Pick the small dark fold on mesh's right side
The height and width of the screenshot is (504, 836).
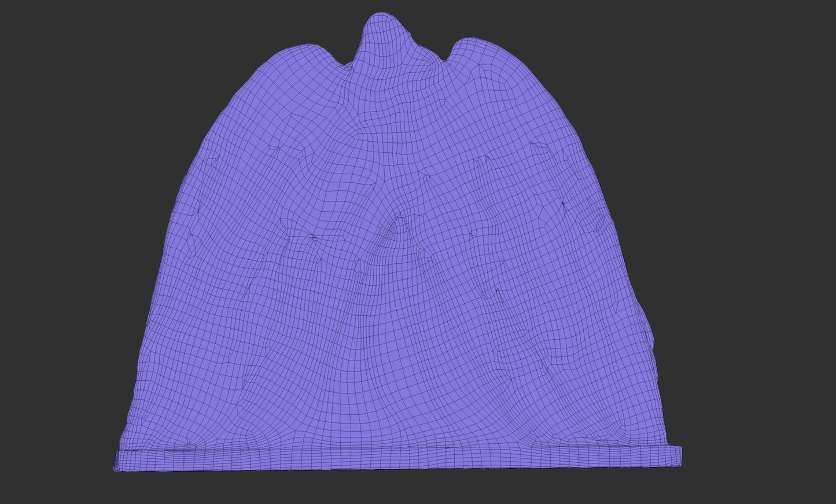click(x=564, y=202)
